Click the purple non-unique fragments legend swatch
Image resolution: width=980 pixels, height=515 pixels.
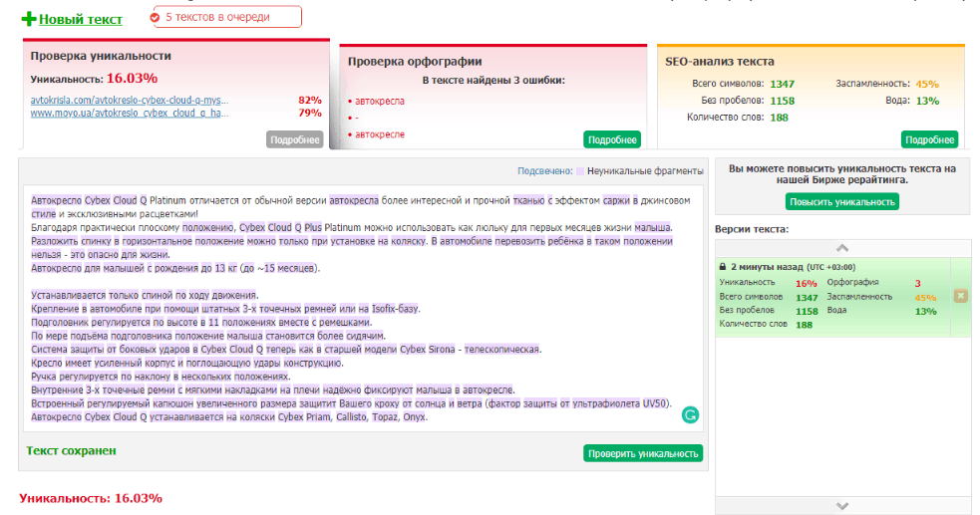tap(580, 170)
